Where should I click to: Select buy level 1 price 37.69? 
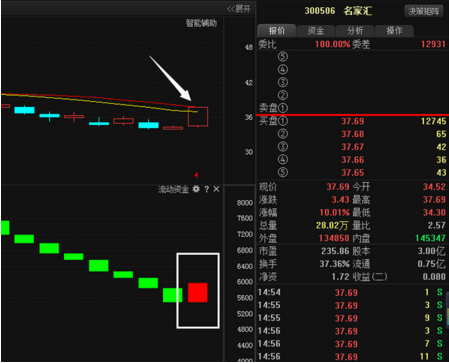(x=353, y=121)
